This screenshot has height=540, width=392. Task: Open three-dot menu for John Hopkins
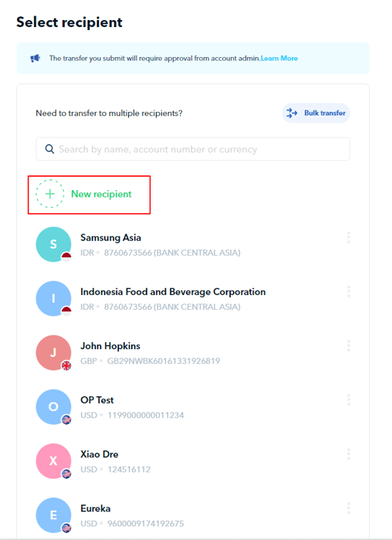pyautogui.click(x=349, y=346)
